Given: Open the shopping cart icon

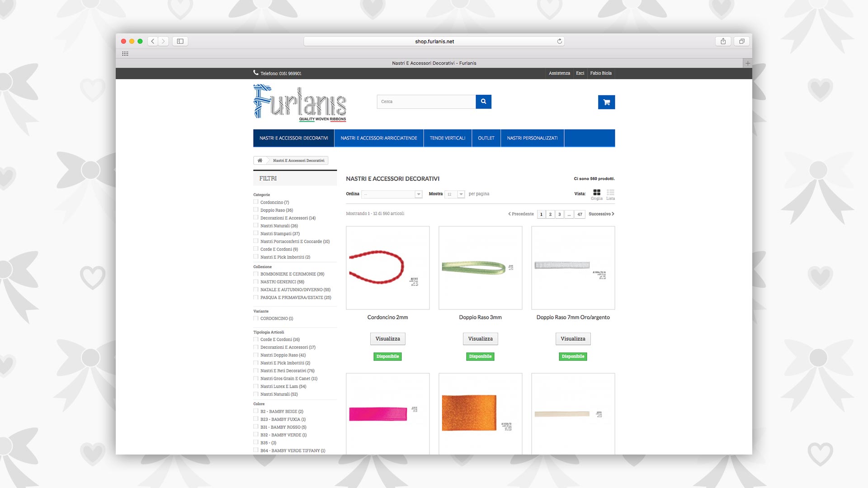Looking at the screenshot, I should (606, 102).
